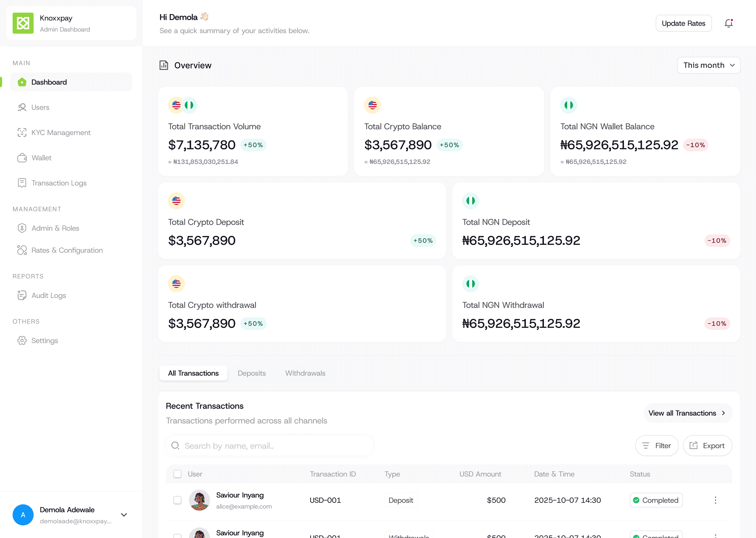This screenshot has height=538, width=756.
Task: Open Audit Logs report
Action: coord(71,295)
